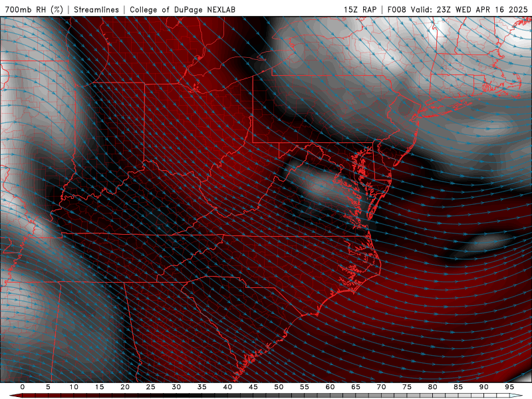Click the '50' midpoint label on the legend

click(x=279, y=387)
